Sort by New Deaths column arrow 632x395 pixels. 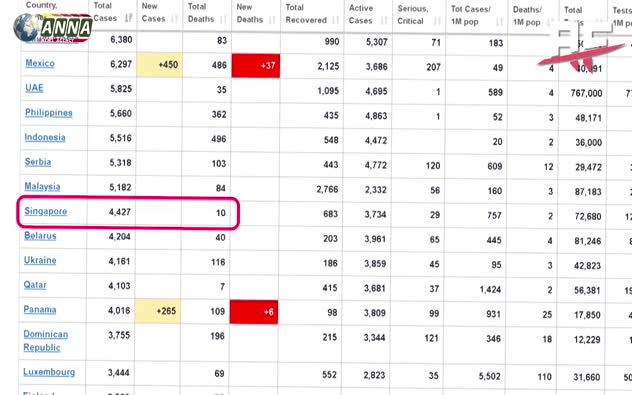click(272, 20)
